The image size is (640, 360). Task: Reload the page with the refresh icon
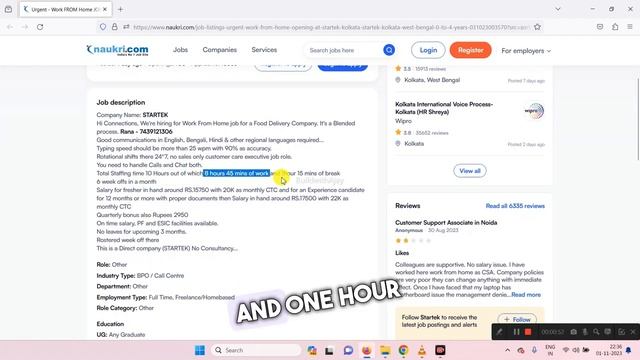coord(40,27)
